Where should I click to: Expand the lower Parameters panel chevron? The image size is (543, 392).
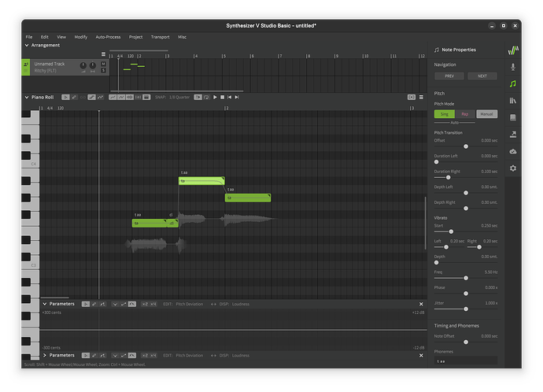tap(45, 355)
